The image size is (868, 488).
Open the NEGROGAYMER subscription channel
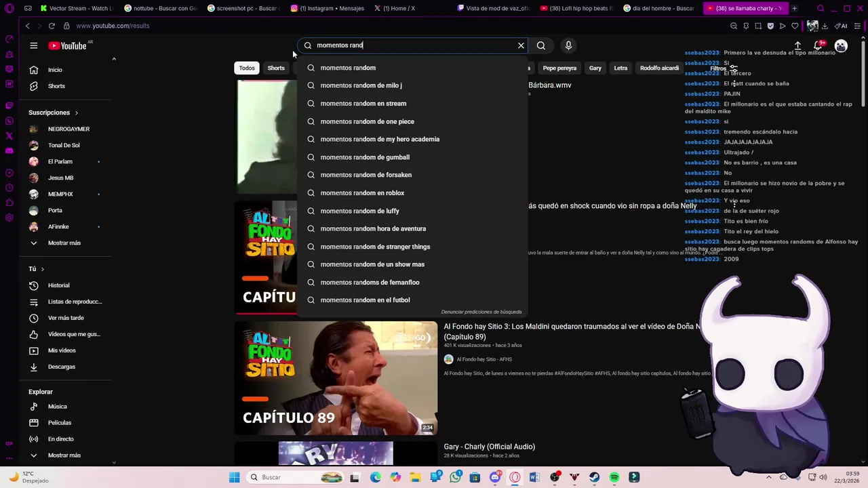66,129
